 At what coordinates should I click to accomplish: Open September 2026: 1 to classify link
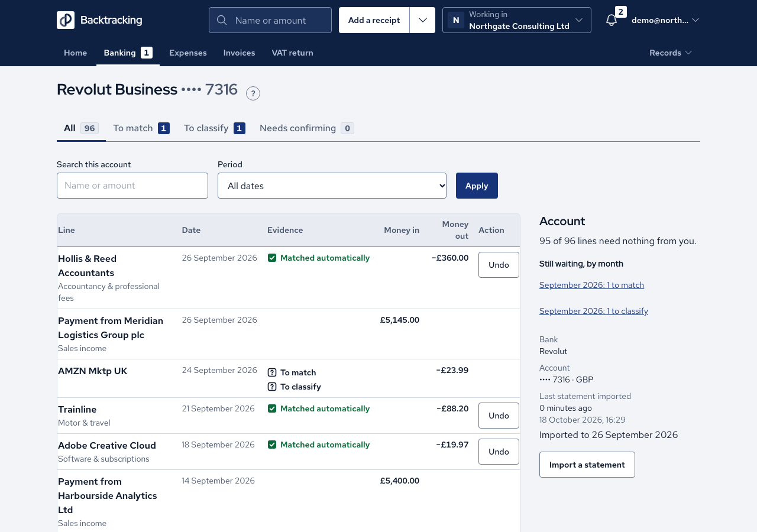[594, 311]
